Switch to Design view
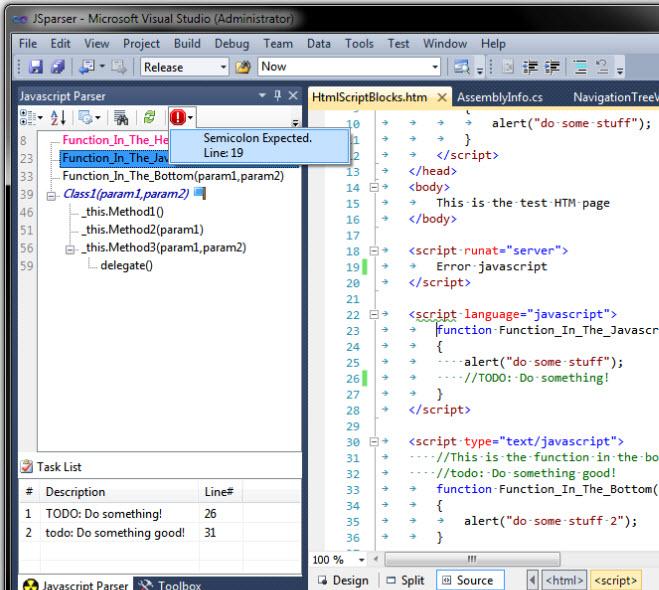The image size is (659, 590). point(343,580)
